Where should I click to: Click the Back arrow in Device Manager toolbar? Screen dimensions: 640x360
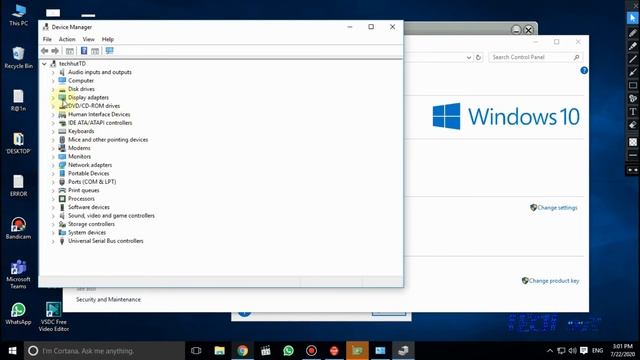point(44,51)
